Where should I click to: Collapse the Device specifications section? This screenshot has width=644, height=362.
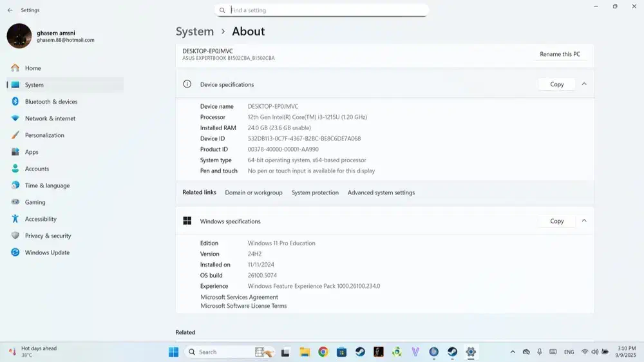click(584, 84)
